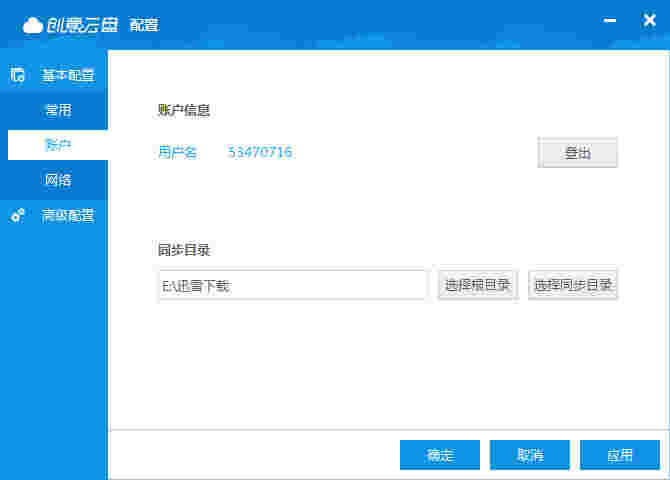Focus the sync directory path field
This screenshot has width=670, height=480.
tap(292, 285)
